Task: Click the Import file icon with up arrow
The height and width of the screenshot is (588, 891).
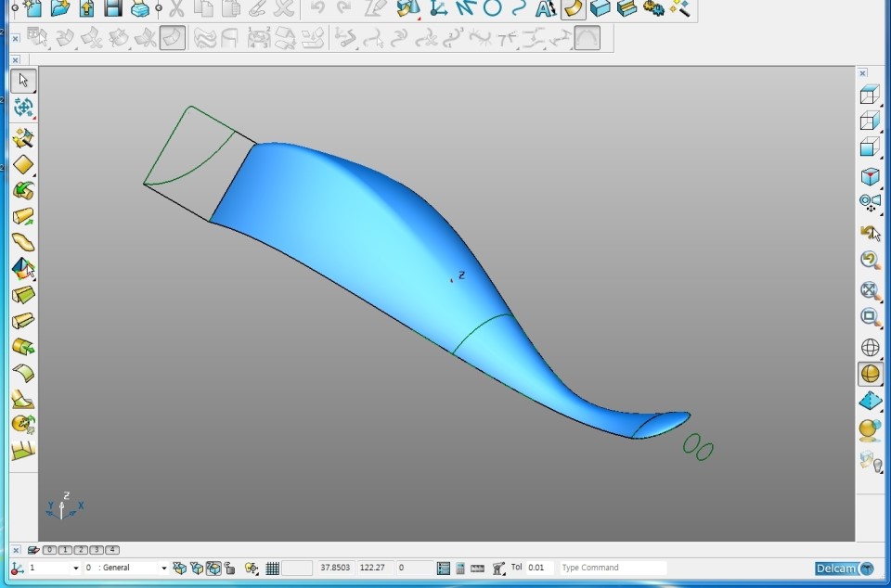Action: (x=86, y=8)
